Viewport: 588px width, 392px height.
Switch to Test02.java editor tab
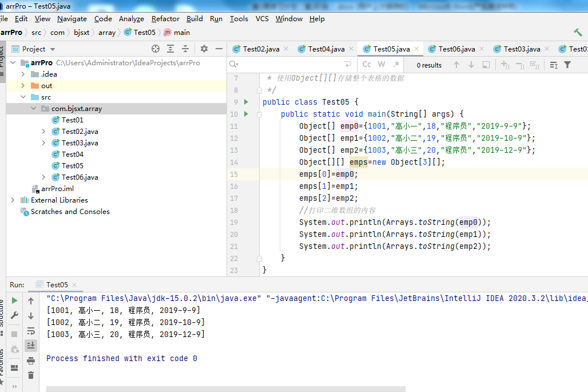pyautogui.click(x=261, y=49)
